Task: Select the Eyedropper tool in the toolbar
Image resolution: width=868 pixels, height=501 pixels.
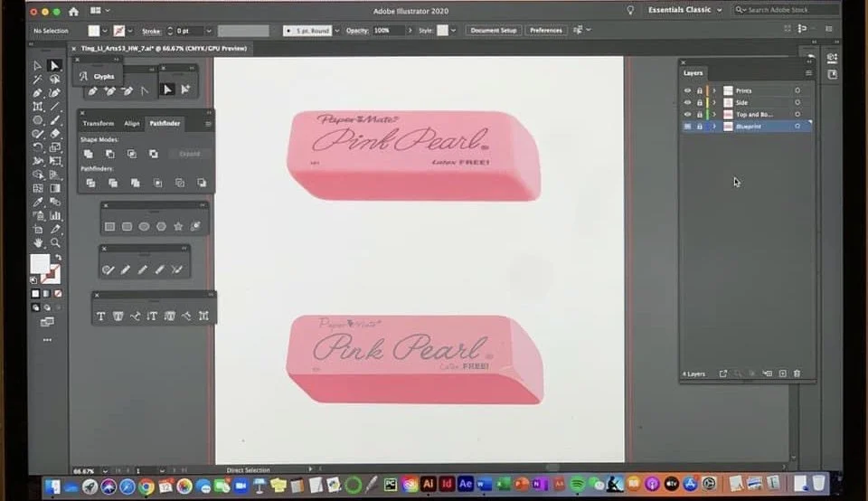Action: pos(38,202)
